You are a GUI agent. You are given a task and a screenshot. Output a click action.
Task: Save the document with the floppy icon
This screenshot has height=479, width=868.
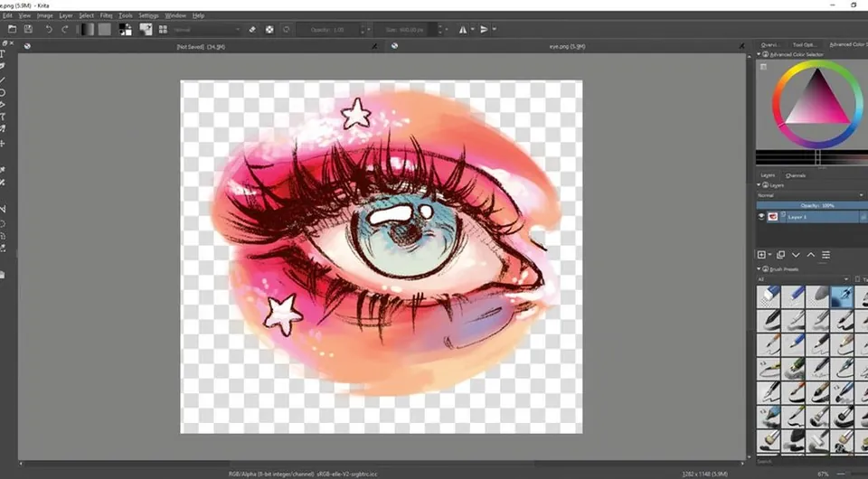coord(28,29)
